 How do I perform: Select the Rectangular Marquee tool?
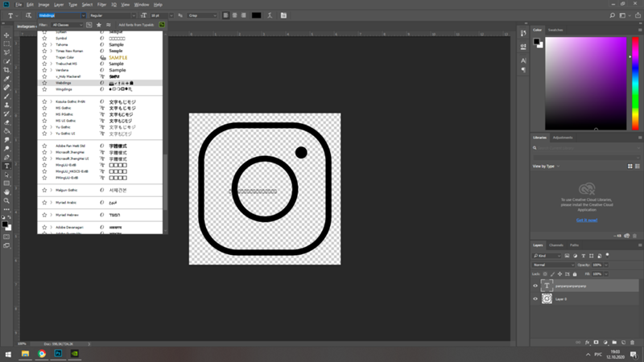pyautogui.click(x=6, y=44)
